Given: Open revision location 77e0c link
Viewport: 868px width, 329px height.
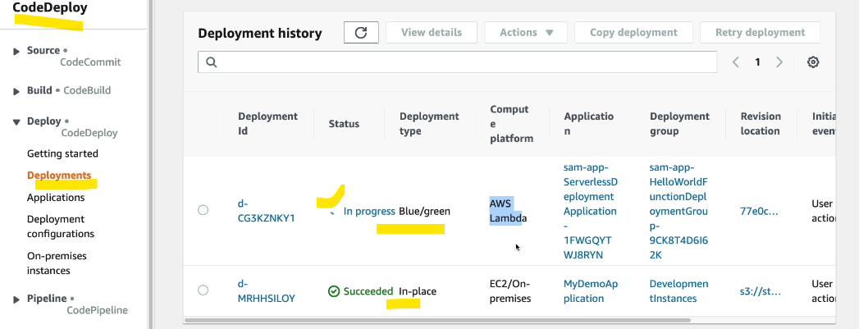Looking at the screenshot, I should 759,211.
